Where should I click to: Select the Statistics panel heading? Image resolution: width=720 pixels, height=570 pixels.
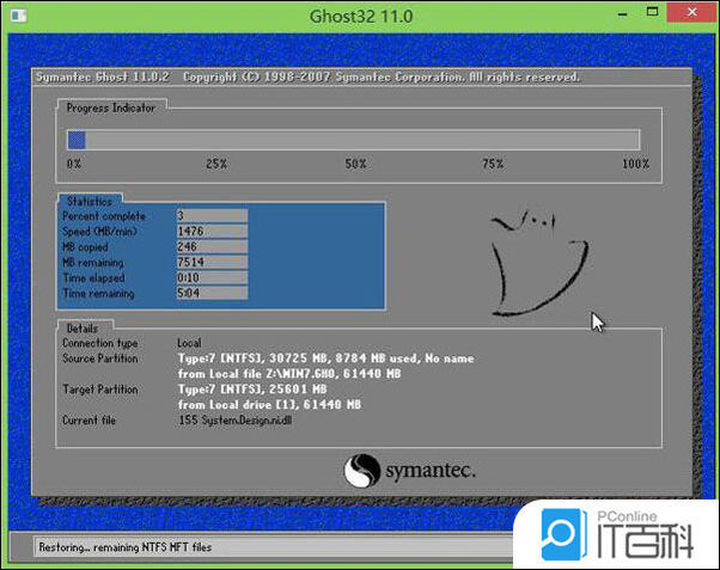pyautogui.click(x=90, y=201)
